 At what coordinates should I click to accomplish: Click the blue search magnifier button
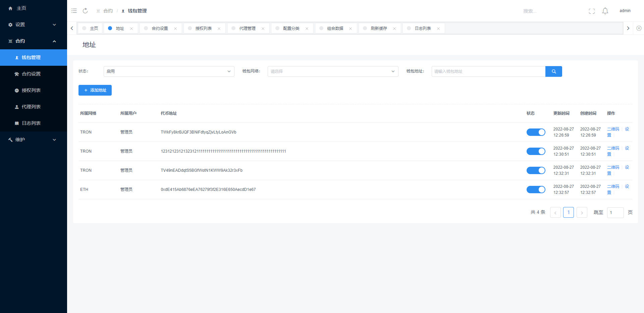point(553,71)
